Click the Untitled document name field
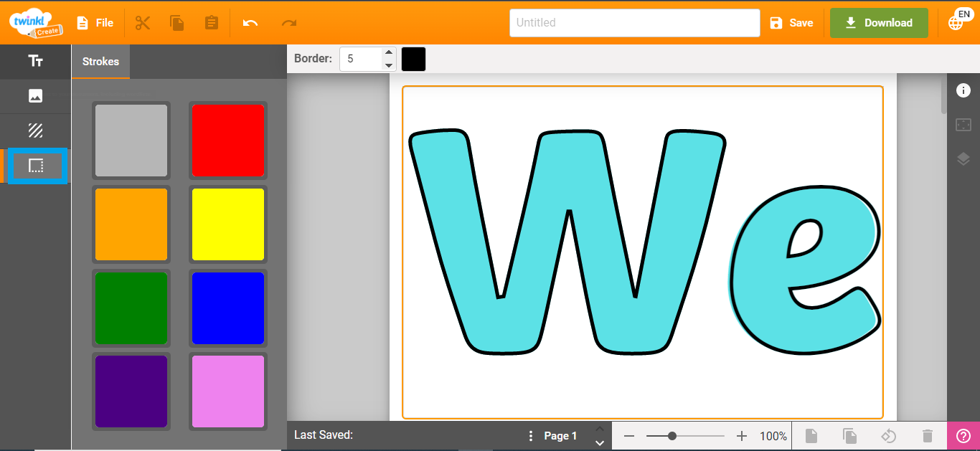The image size is (980, 451). [634, 22]
